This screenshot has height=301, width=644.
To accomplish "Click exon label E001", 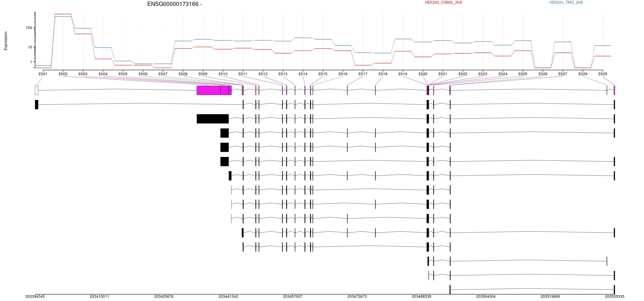I will [43, 74].
